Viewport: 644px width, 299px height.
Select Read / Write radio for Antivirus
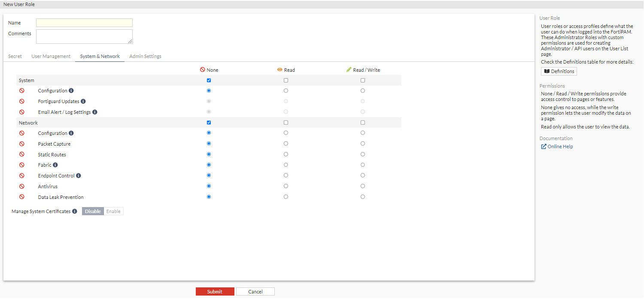363,186
